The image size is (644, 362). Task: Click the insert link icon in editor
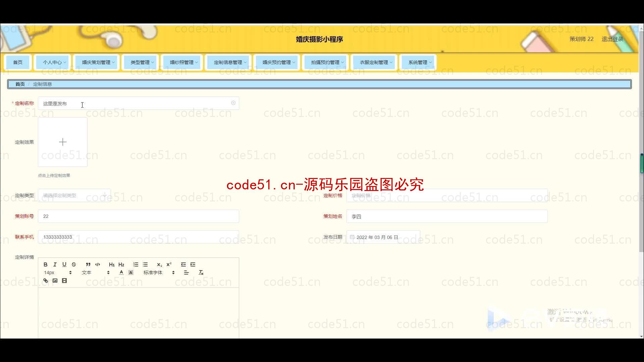[x=45, y=280]
